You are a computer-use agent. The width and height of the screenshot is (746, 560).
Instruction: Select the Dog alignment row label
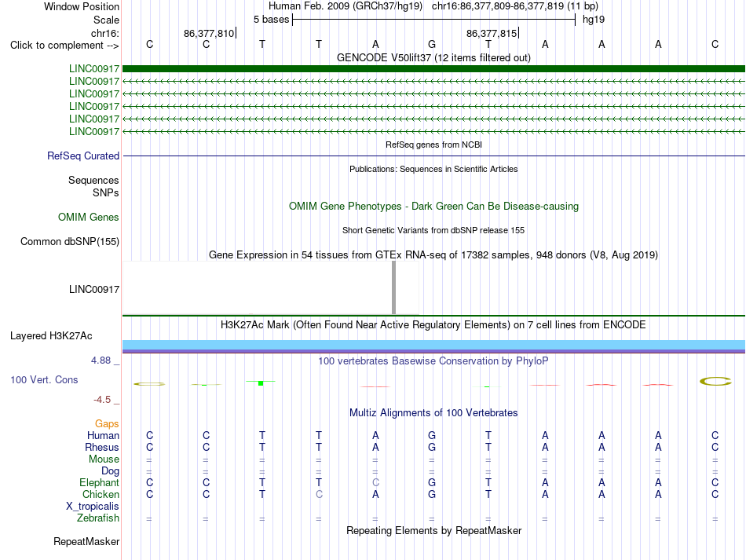point(110,471)
